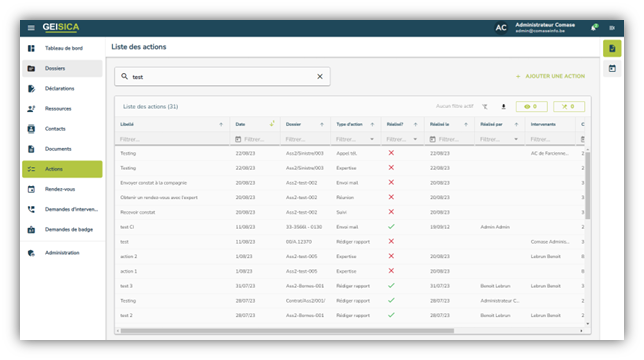
Task: Click the red X for action 1 row
Action: [x=391, y=271]
